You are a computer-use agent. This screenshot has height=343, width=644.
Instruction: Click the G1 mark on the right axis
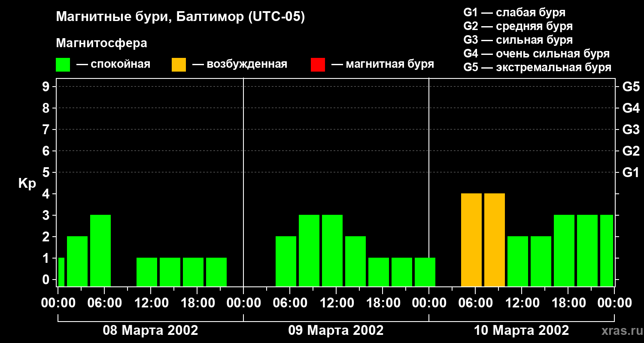click(x=631, y=172)
